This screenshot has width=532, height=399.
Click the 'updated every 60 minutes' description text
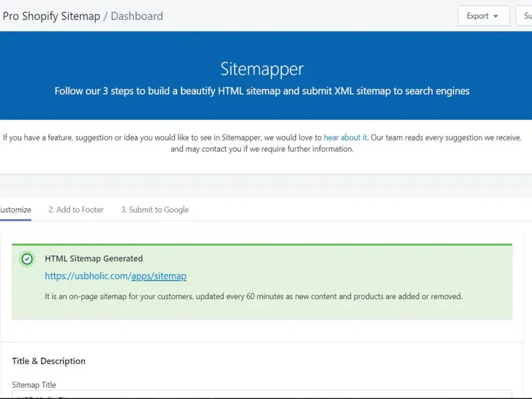pyautogui.click(x=253, y=296)
